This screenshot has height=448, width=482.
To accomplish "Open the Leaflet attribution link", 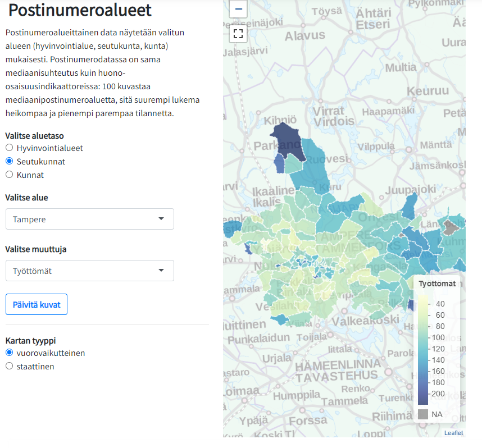I will tap(453, 433).
